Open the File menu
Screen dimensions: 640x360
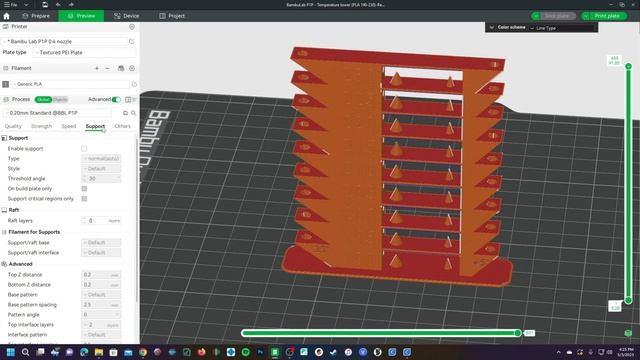11,4
